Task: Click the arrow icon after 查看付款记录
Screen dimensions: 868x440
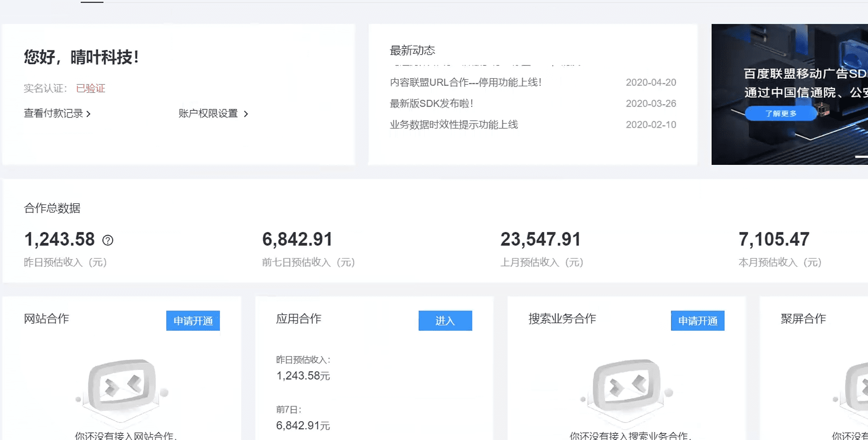Action: 89,114
